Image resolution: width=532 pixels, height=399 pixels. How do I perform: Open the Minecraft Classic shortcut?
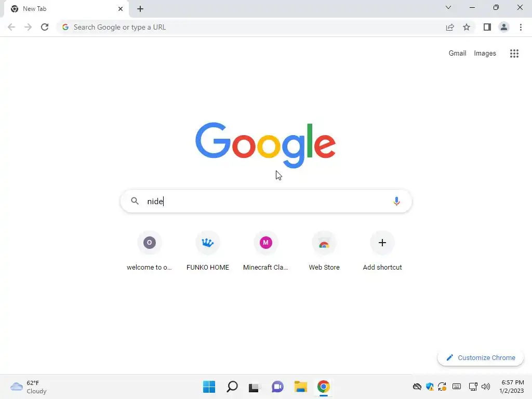click(x=265, y=251)
